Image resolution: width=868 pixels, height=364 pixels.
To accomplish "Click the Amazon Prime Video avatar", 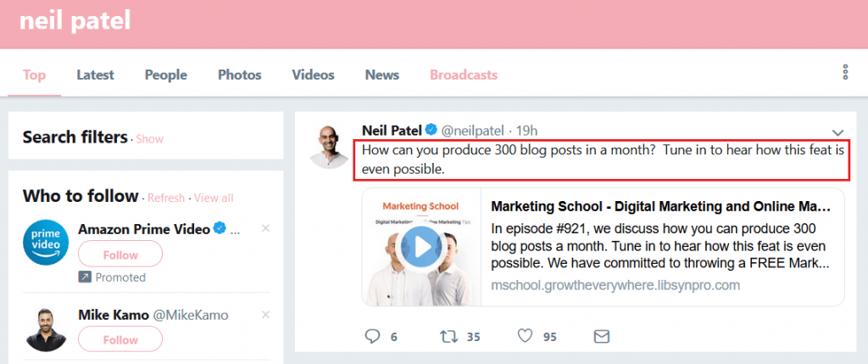I will (x=46, y=243).
